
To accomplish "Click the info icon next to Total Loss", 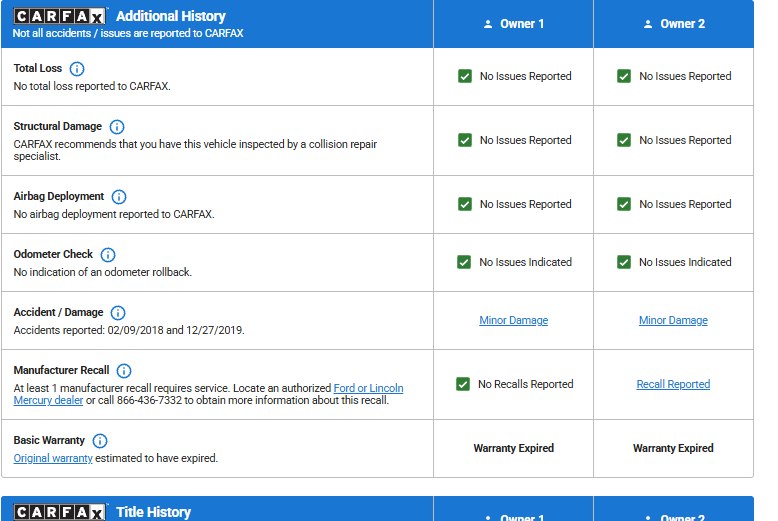I will tap(77, 69).
